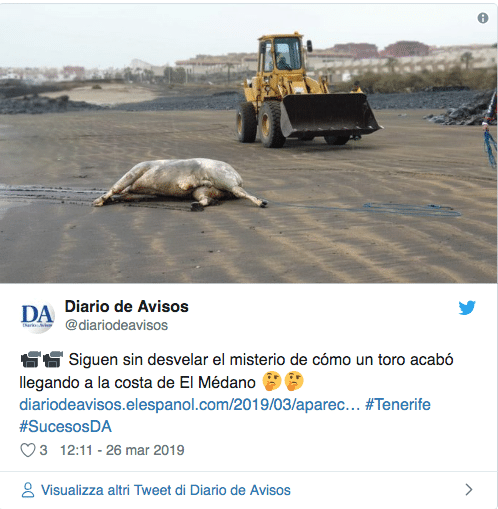Open the tweet timestamp 12:11 - 26 mar 2019
Screen dimensions: 498x509
click(122, 450)
